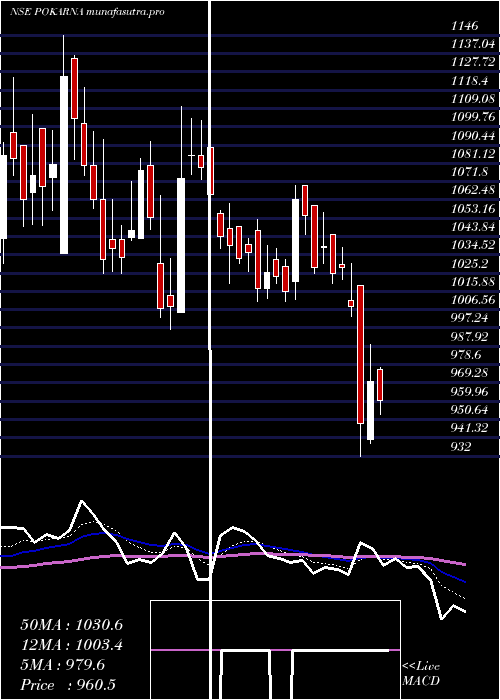The width and height of the screenshot is (500, 700).
Task: Click the 950.64 price axis label
Action: pos(470,409)
